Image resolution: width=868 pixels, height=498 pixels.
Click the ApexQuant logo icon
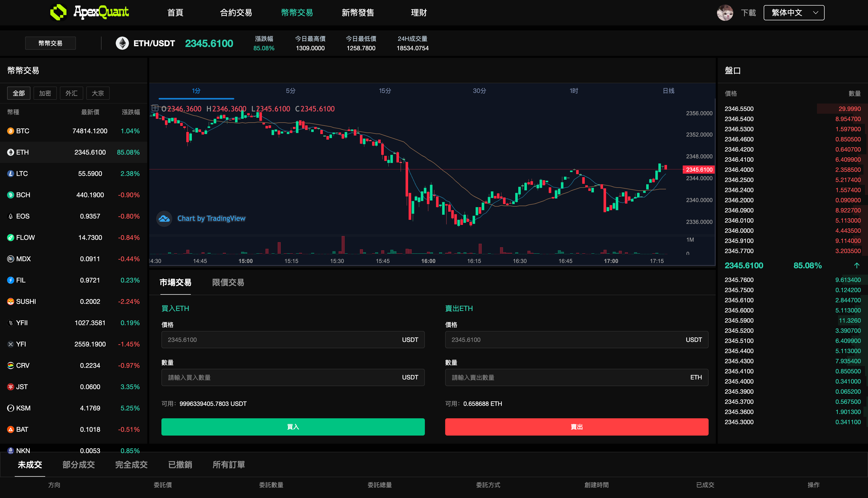click(x=58, y=12)
